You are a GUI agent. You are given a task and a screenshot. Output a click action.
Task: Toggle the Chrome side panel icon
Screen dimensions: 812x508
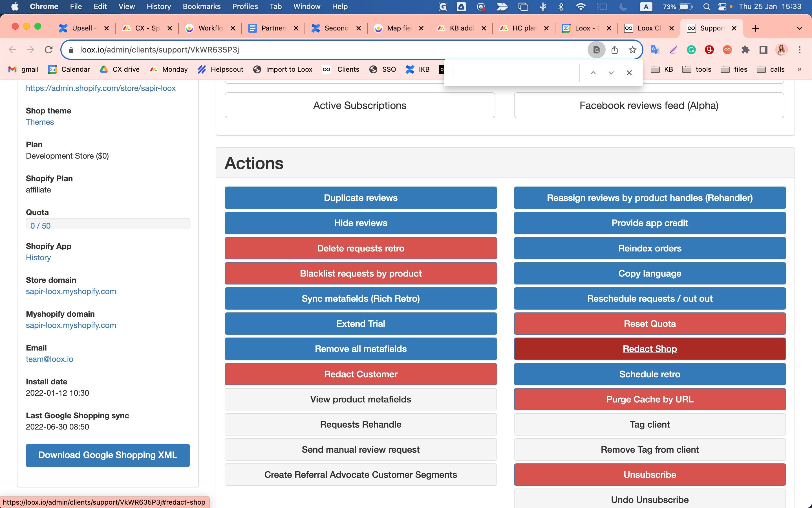763,50
